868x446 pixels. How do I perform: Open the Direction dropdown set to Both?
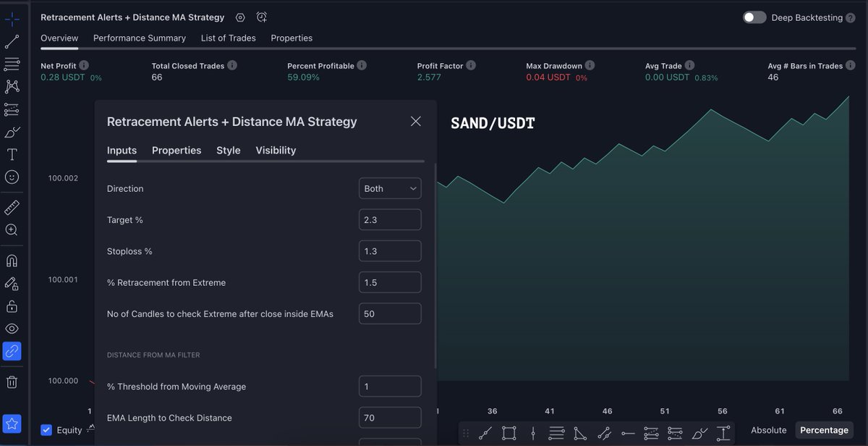(x=389, y=188)
